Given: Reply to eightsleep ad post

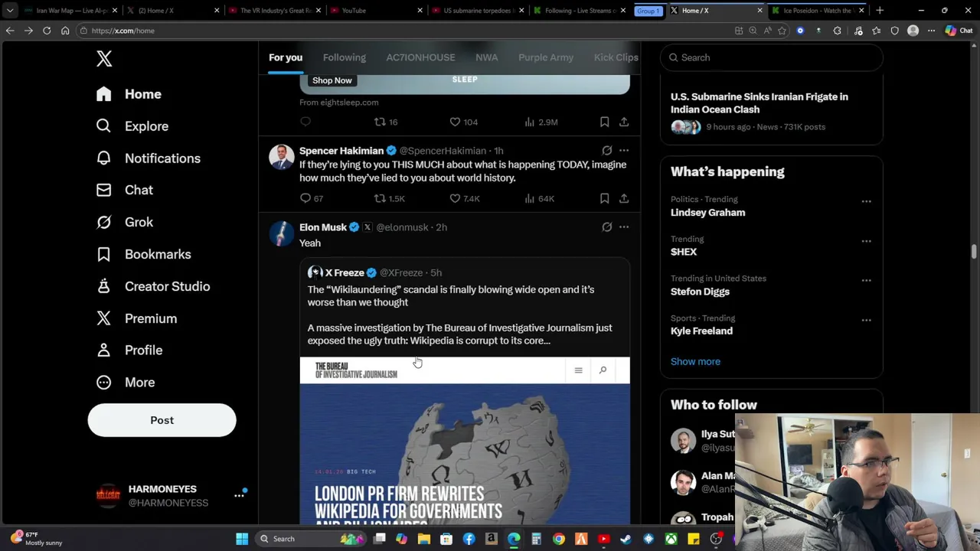Looking at the screenshot, I should (x=305, y=122).
